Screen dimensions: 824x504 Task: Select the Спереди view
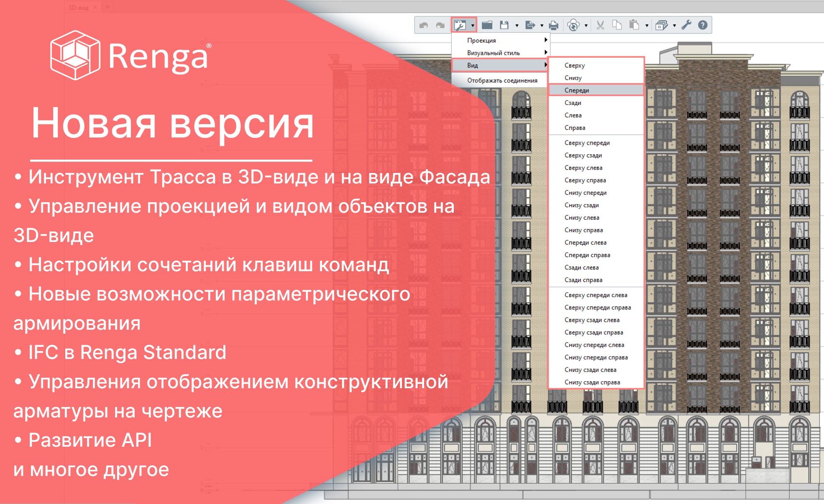pos(596,90)
